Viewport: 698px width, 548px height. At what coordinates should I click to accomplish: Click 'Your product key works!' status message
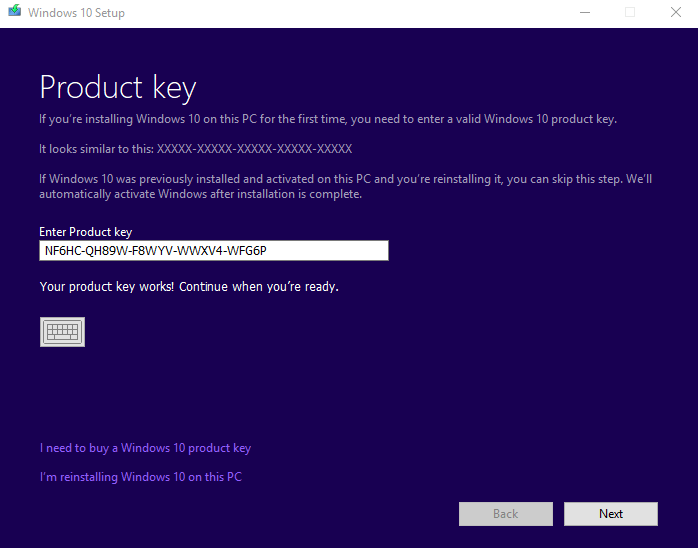[x=189, y=287]
